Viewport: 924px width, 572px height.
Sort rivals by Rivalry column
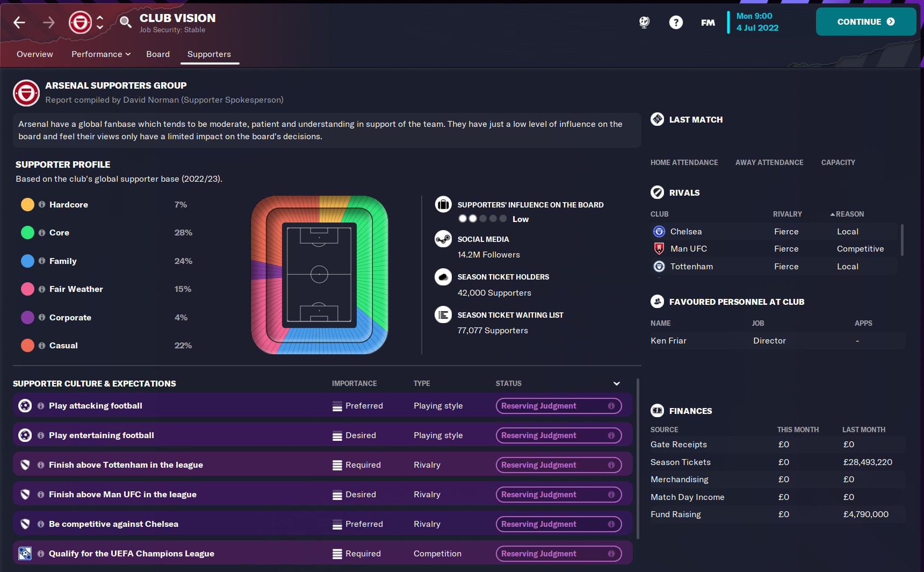pos(788,214)
